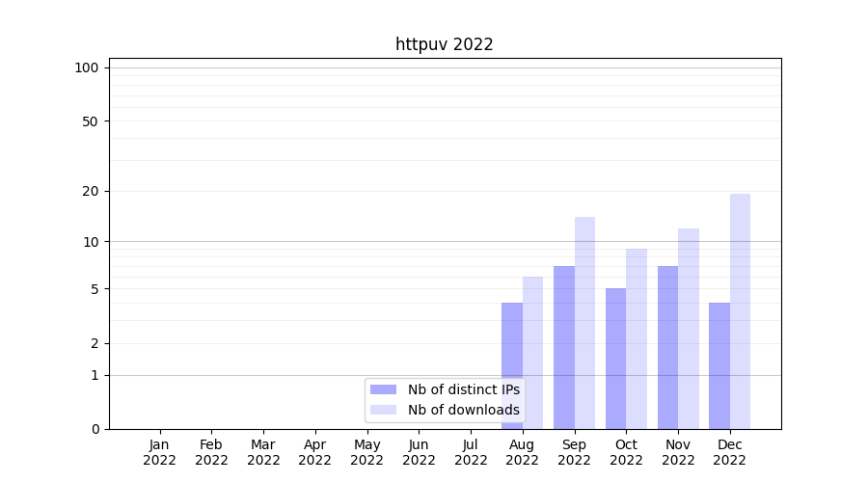Select the "Dec 2022" x-axis label
This screenshot has height=482, width=868.
pyautogui.click(x=729, y=452)
